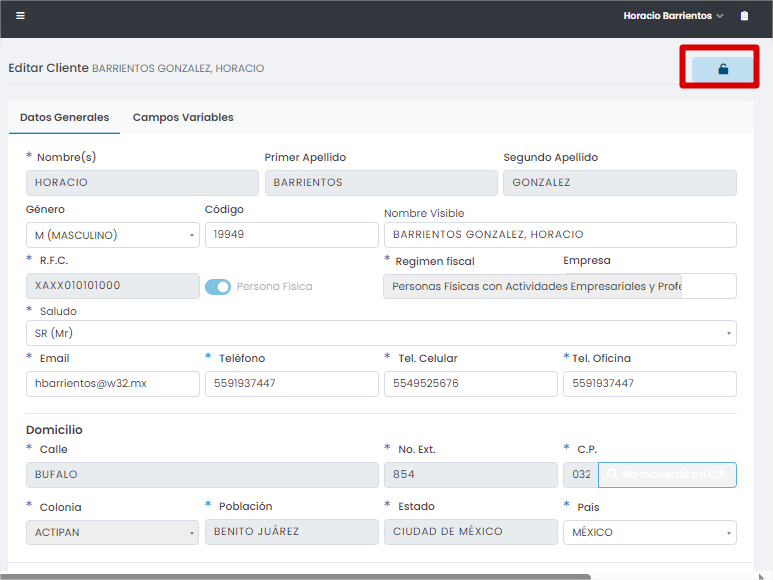
Task: Click the Domicilio section heading
Action: [54, 430]
